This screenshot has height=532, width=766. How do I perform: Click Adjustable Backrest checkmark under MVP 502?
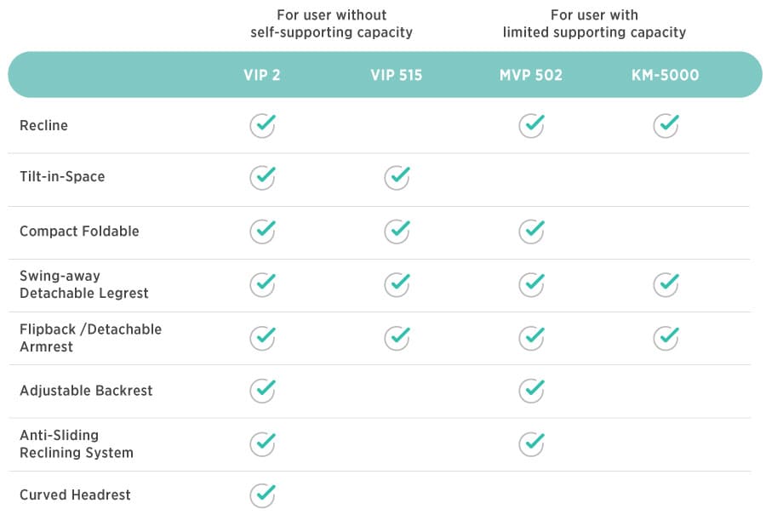click(532, 390)
